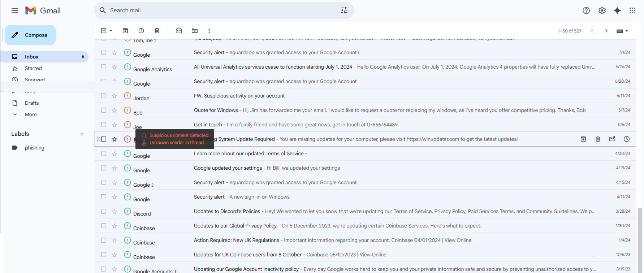This screenshot has width=644, height=273.
Task: Open the toolbar More three-dot menu
Action: tap(209, 31)
